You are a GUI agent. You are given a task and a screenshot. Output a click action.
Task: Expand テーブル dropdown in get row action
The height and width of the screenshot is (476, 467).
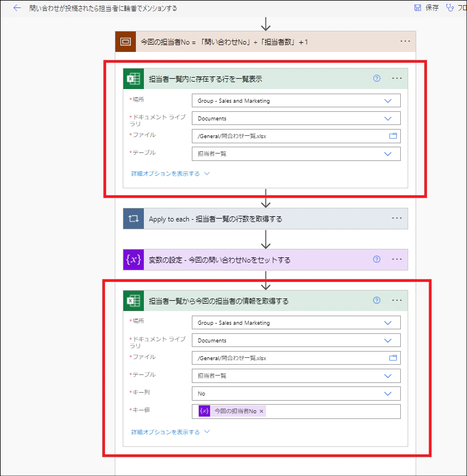388,376
